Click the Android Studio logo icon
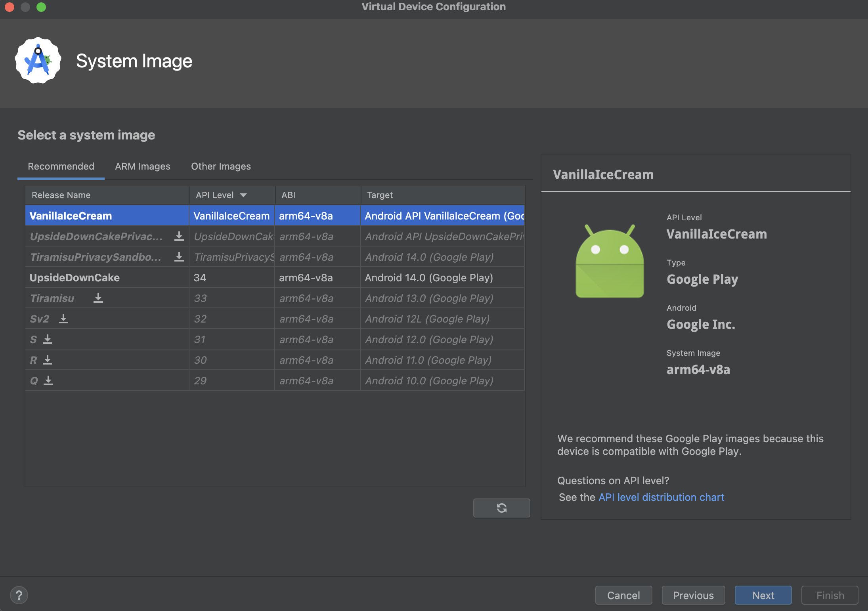 pos(37,61)
